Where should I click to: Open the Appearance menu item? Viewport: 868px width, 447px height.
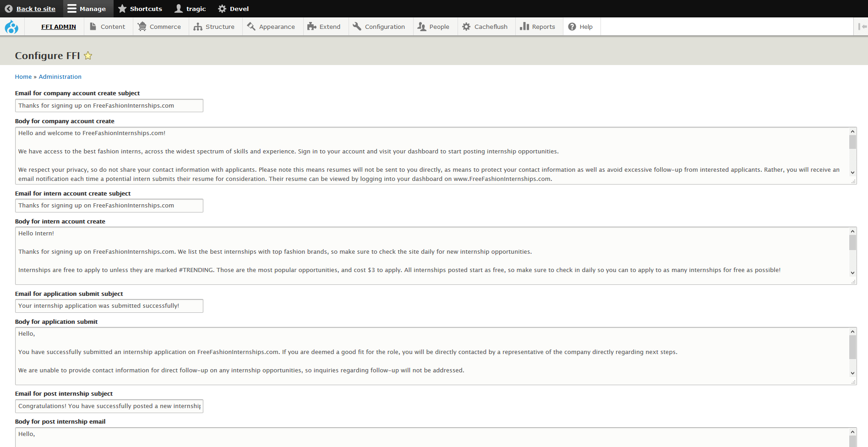[277, 27]
